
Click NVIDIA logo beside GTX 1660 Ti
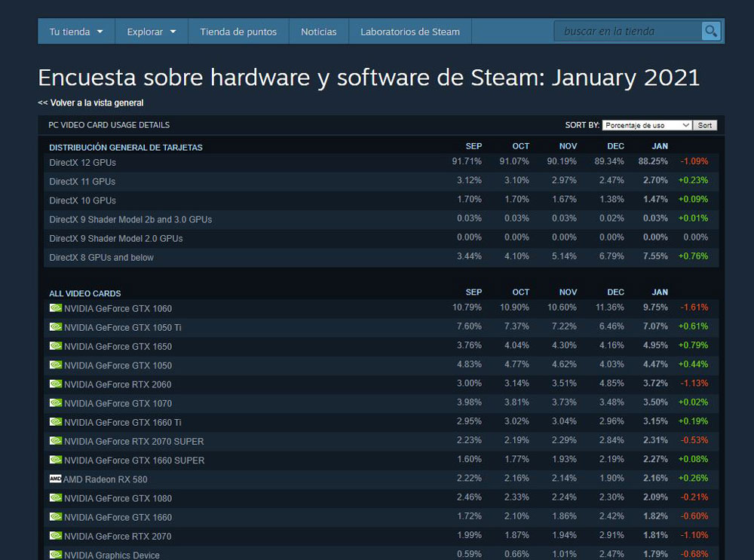point(56,422)
